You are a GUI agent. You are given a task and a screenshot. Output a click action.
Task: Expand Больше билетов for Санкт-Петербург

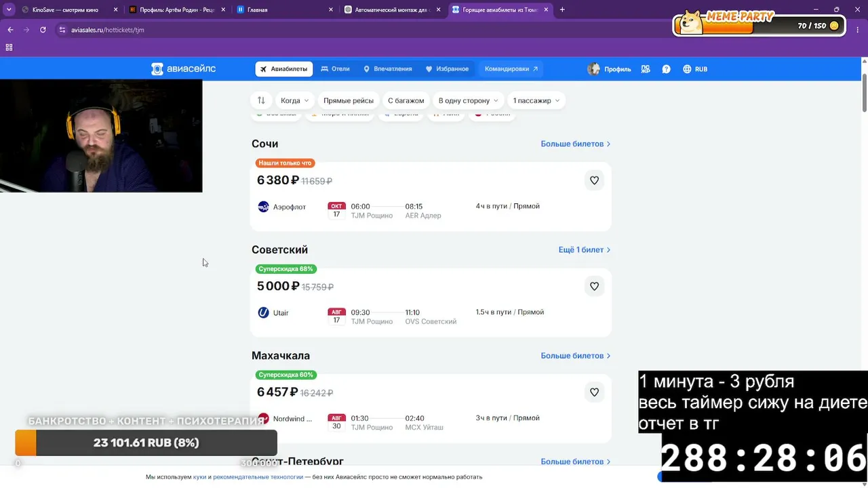point(576,462)
